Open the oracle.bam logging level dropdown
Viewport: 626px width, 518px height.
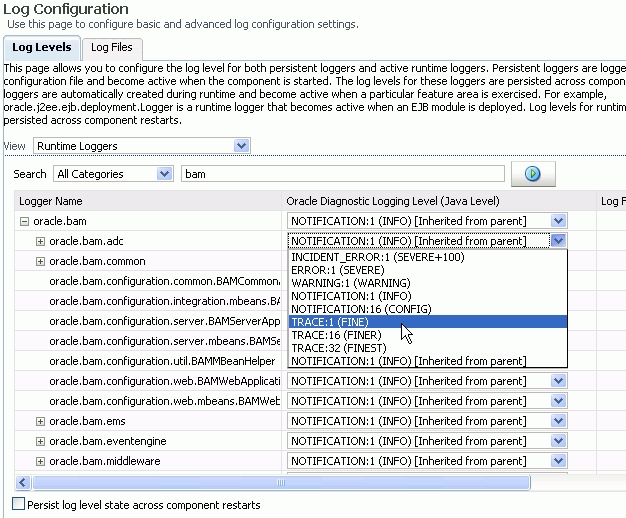559,221
